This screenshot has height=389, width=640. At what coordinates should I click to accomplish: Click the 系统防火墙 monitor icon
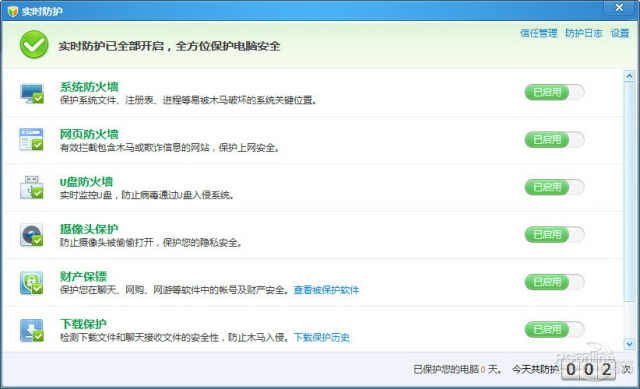tap(32, 93)
